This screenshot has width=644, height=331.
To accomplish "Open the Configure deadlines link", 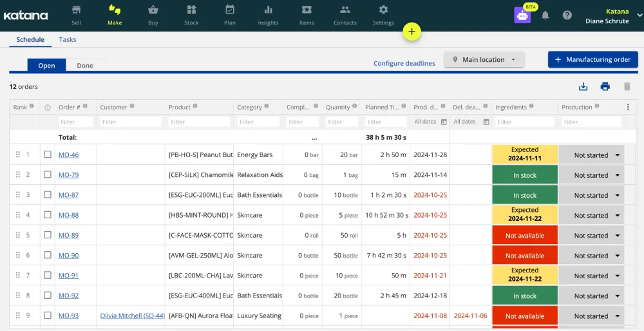I will click(x=404, y=63).
